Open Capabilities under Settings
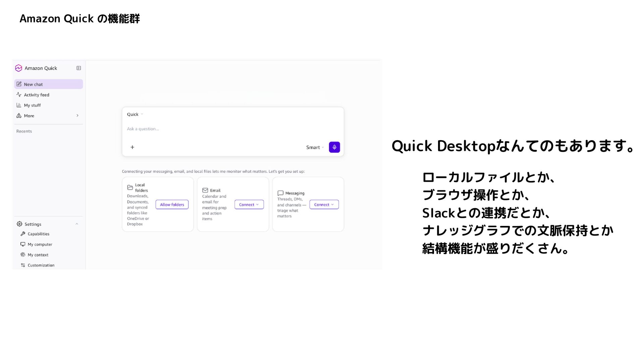 click(39, 234)
